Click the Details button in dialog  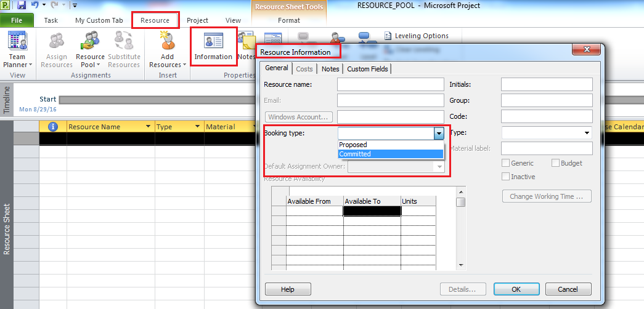[x=462, y=289]
